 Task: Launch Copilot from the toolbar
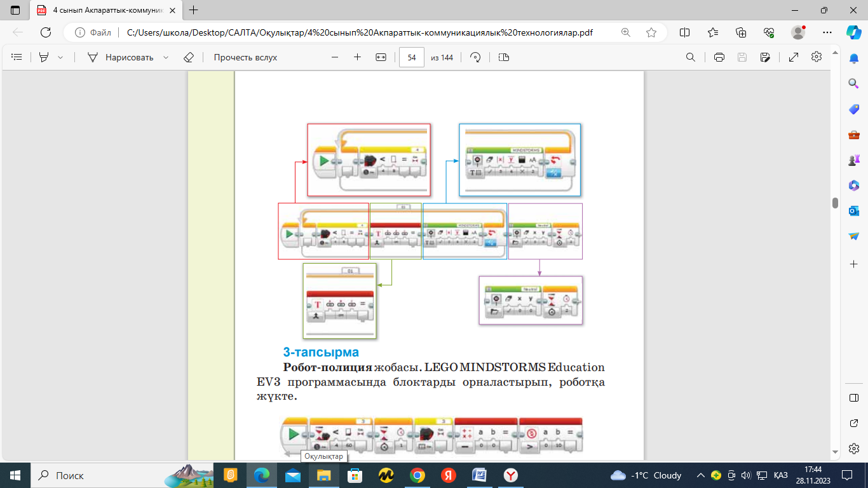(x=853, y=32)
